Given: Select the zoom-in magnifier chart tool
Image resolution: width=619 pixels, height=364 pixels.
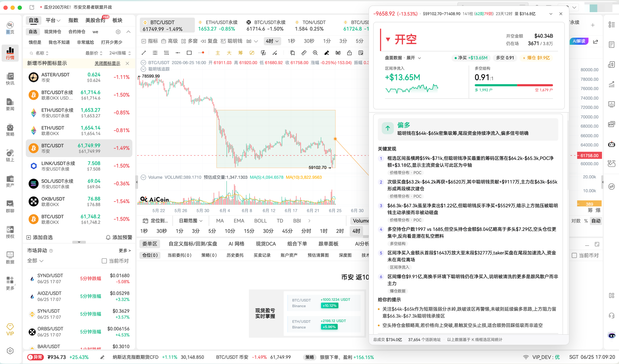Looking at the screenshot, I should click(315, 53).
